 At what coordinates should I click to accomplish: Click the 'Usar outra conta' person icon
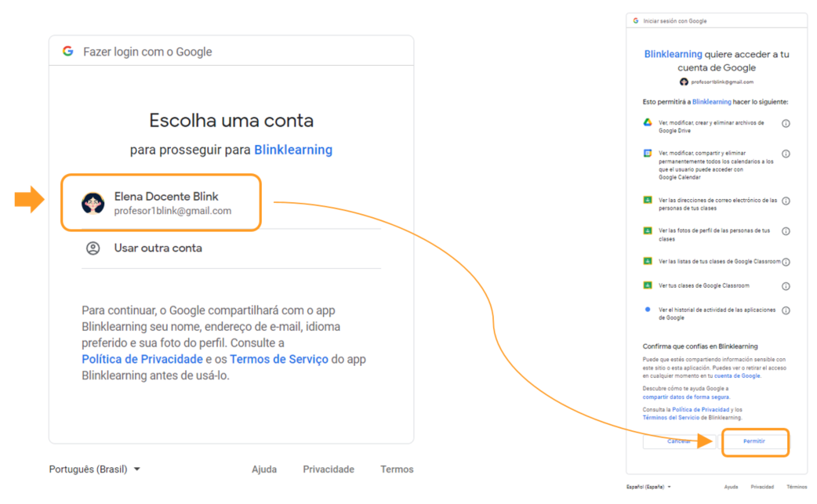[93, 248]
